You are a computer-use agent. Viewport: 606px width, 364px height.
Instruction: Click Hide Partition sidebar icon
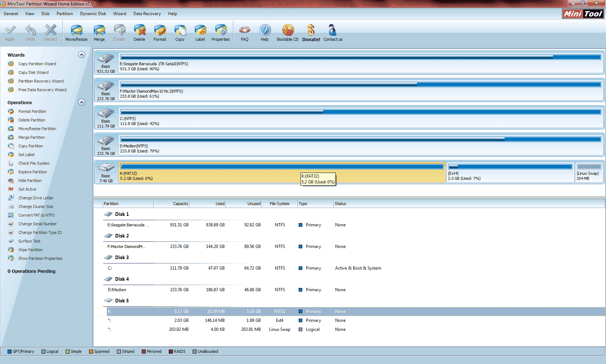click(x=11, y=181)
